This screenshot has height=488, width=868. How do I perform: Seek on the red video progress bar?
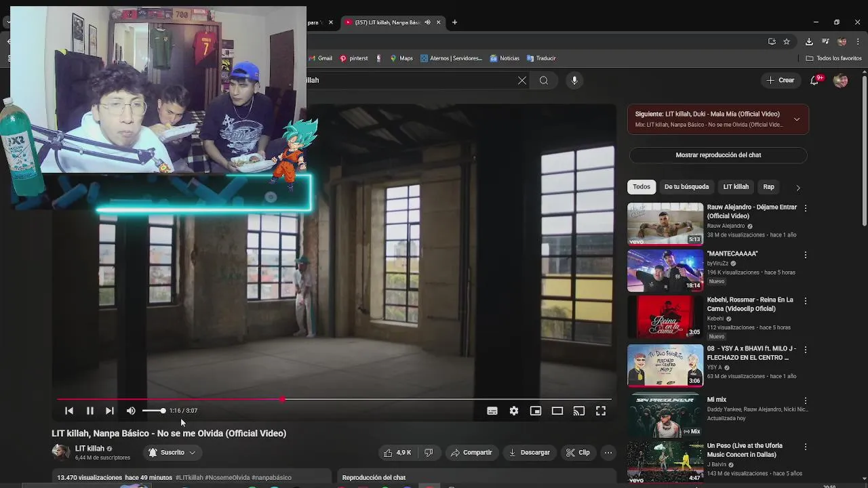coord(334,399)
